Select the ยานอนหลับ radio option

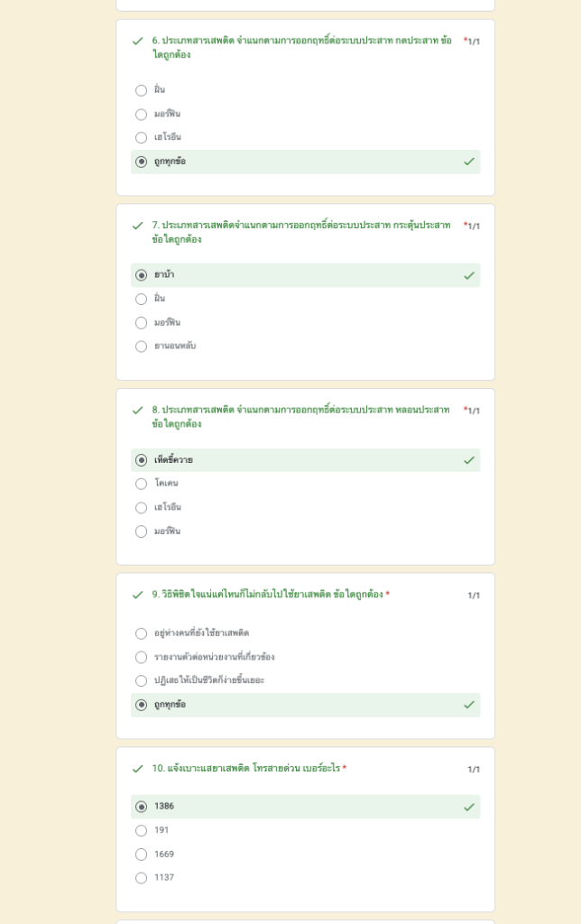pos(141,346)
